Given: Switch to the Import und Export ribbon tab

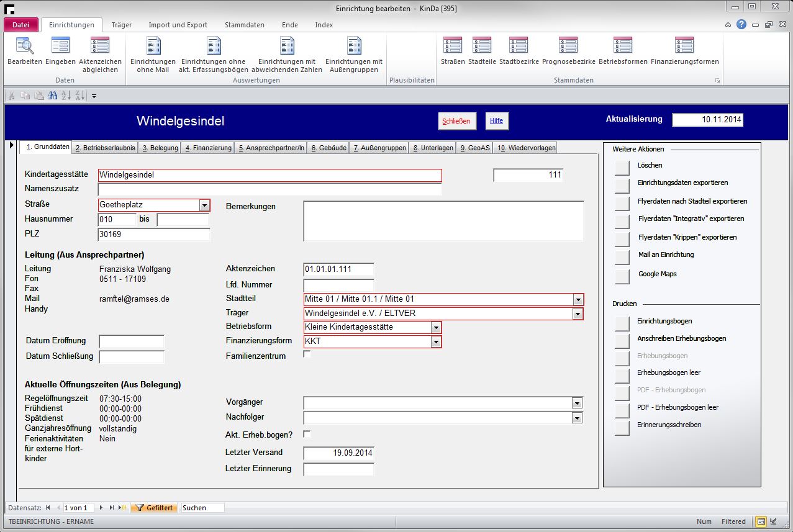Looking at the screenshot, I should [x=178, y=25].
